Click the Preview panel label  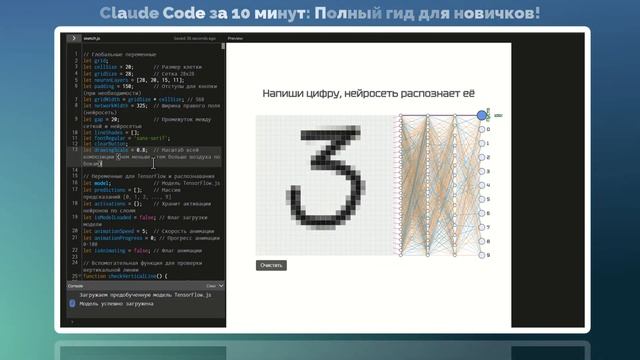[x=235, y=38]
